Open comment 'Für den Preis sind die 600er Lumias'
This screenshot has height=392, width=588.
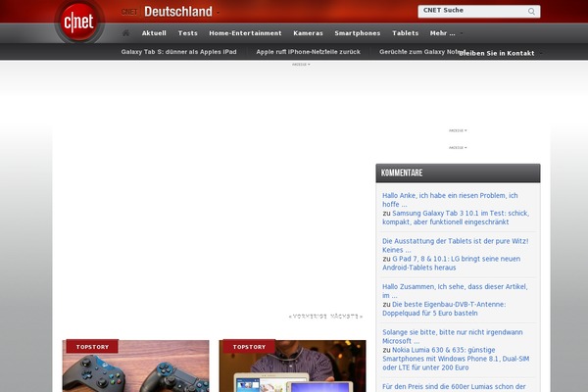454,387
